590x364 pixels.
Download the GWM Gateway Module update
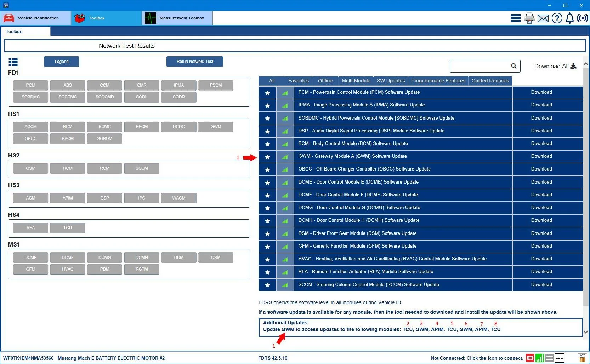pyautogui.click(x=541, y=156)
